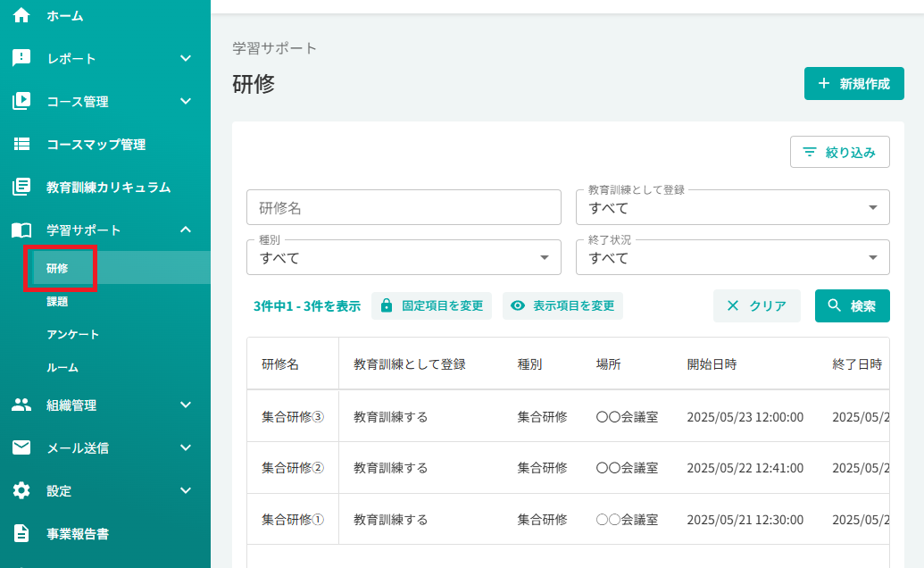Click 〇〇会議室 in the 集合研修③ row
This screenshot has height=568, width=924.
point(627,416)
